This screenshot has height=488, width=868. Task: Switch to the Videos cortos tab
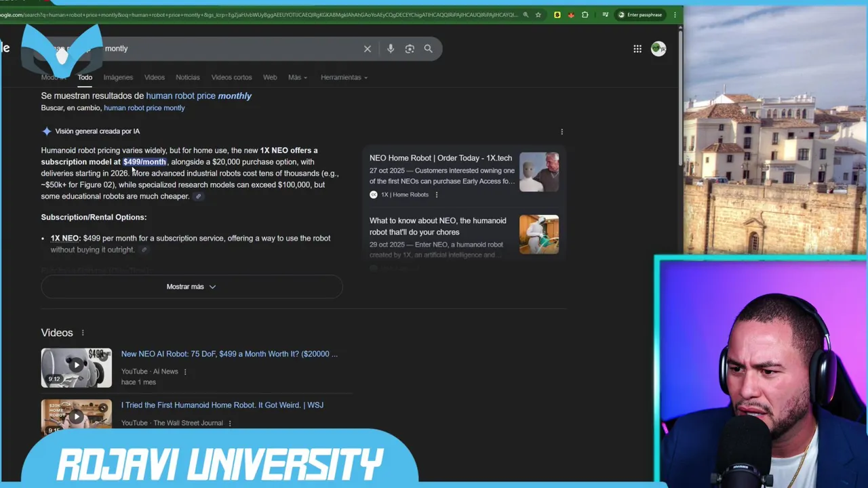(x=231, y=77)
